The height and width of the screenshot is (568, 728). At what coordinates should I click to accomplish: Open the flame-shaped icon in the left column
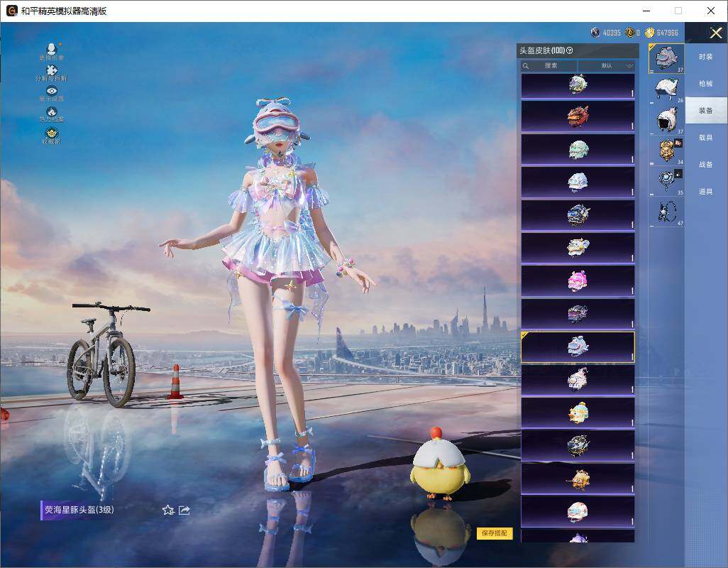[52, 111]
